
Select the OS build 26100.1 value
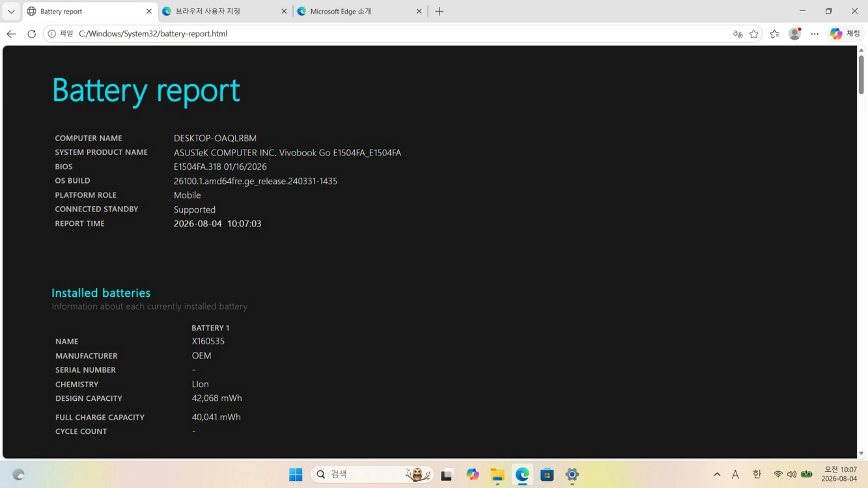point(255,181)
